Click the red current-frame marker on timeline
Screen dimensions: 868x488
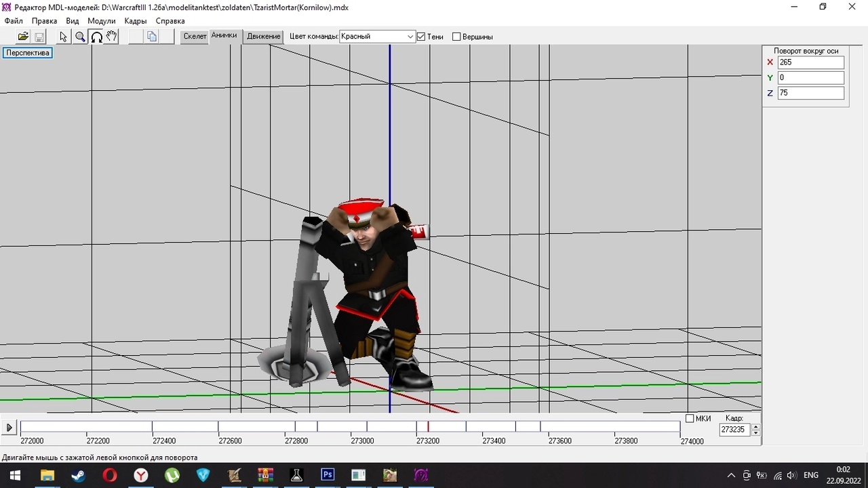coord(428,426)
